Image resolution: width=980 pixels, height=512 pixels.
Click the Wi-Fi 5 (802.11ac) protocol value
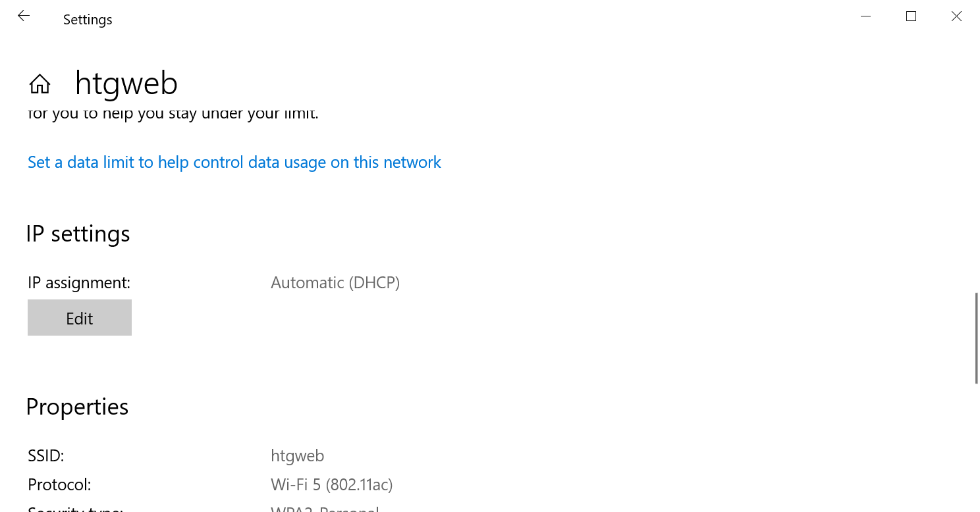331,484
